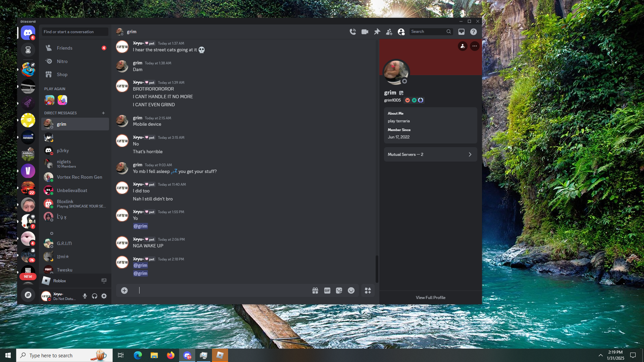The height and width of the screenshot is (362, 644).
Task: Open grim's profile avatar picture
Action: (x=396, y=72)
